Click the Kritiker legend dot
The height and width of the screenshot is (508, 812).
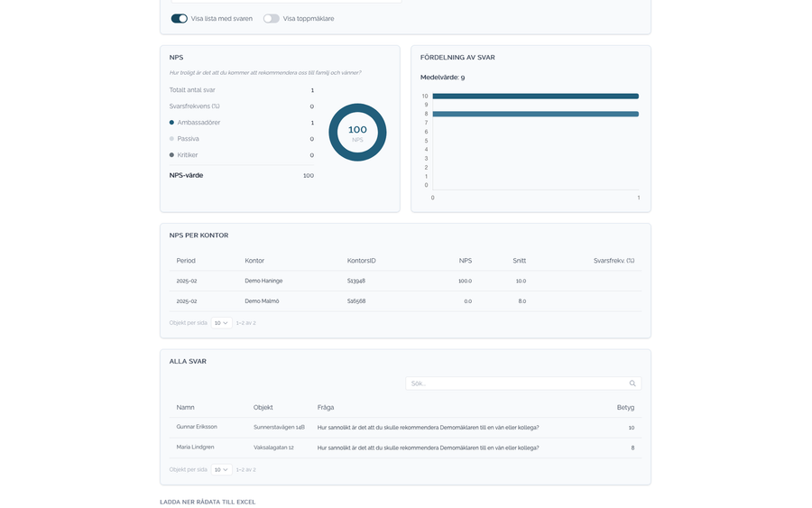[x=171, y=155]
